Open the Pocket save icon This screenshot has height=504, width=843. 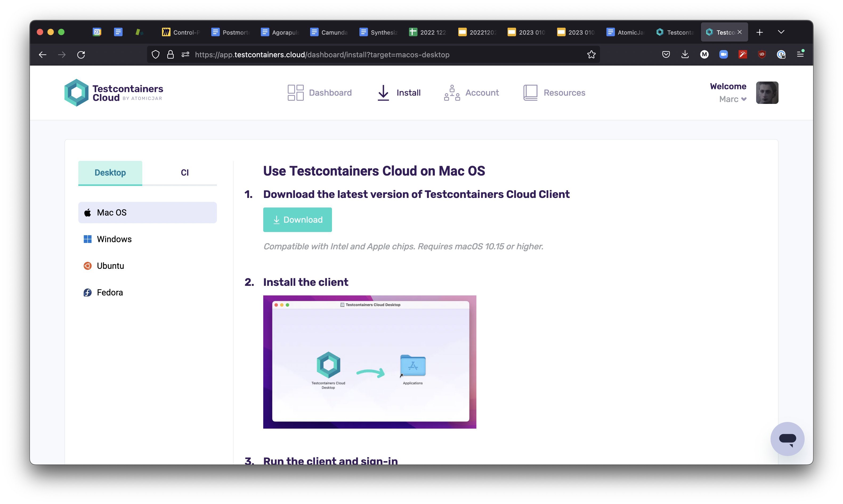666,54
